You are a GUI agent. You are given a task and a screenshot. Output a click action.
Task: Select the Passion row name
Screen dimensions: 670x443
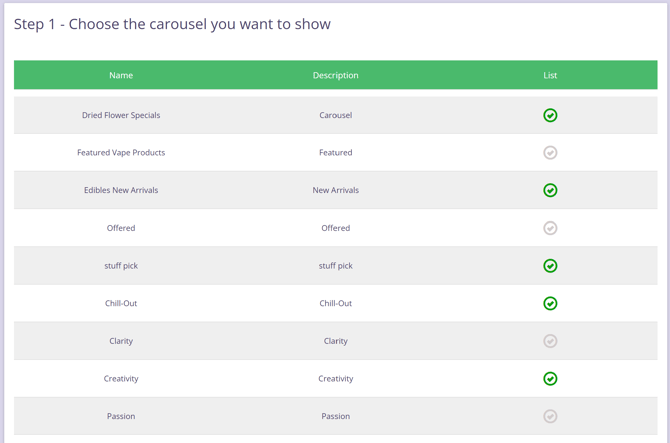pos(121,416)
